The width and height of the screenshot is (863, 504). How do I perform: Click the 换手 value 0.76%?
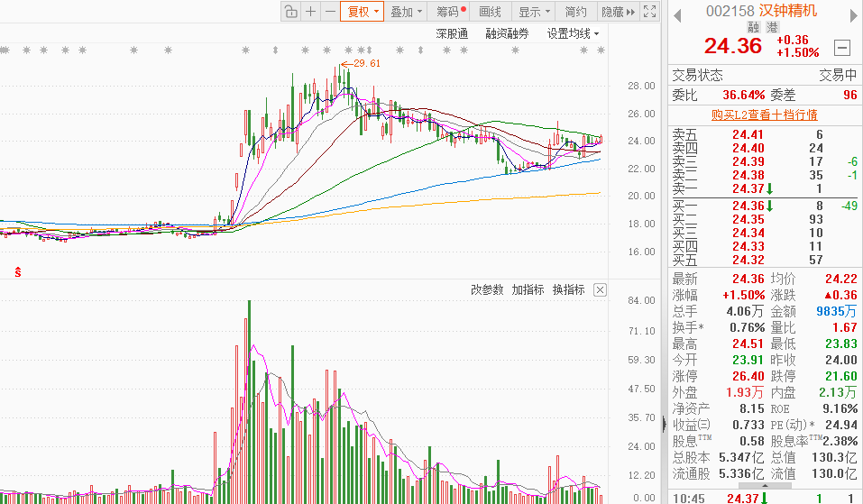(748, 327)
